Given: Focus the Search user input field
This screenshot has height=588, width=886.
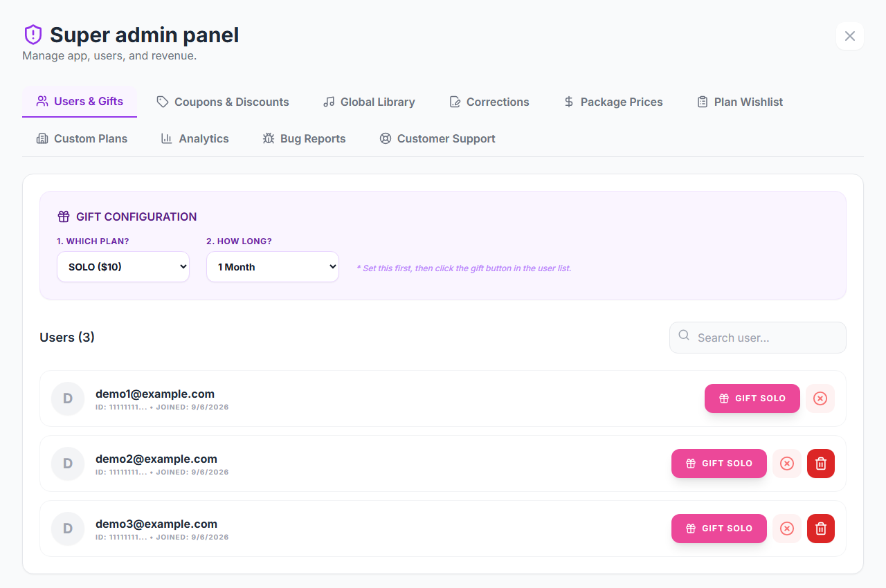Looking at the screenshot, I should coord(758,338).
